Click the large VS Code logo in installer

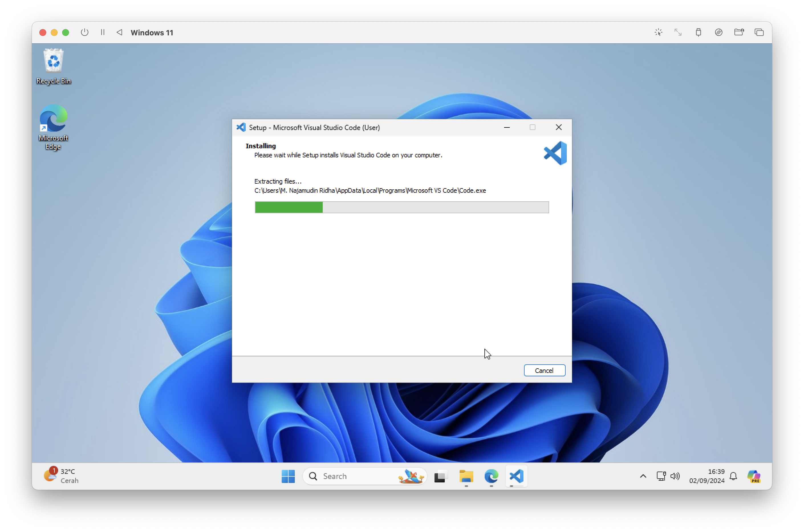[555, 153]
